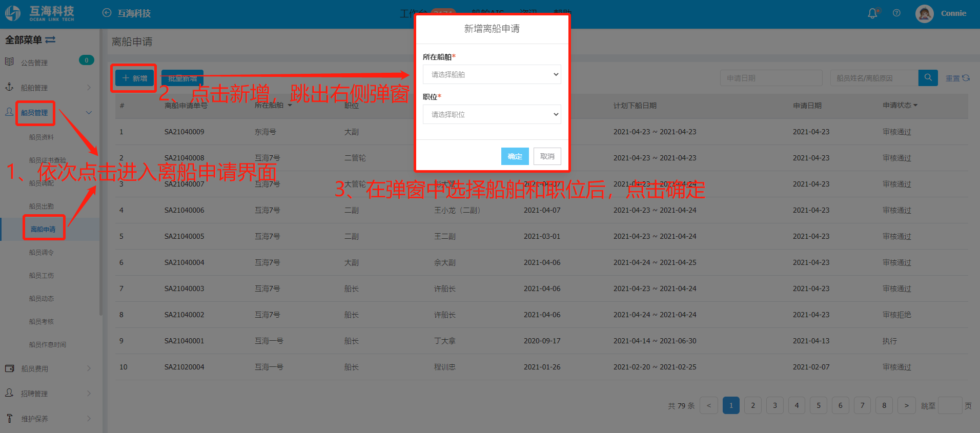Click the 取消 cancel button
Screen dimensions: 980x433
tap(547, 156)
